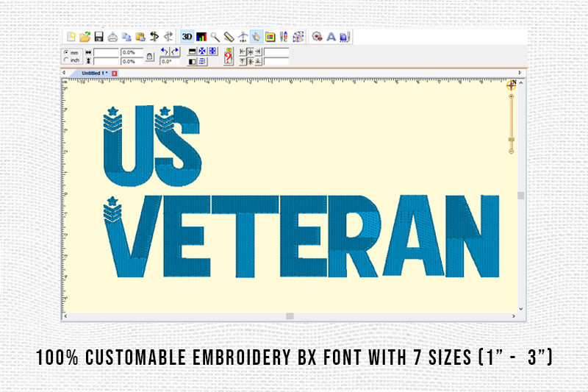This screenshot has height=392, width=588.
Task: Open the red question mark help
Action: [228, 57]
